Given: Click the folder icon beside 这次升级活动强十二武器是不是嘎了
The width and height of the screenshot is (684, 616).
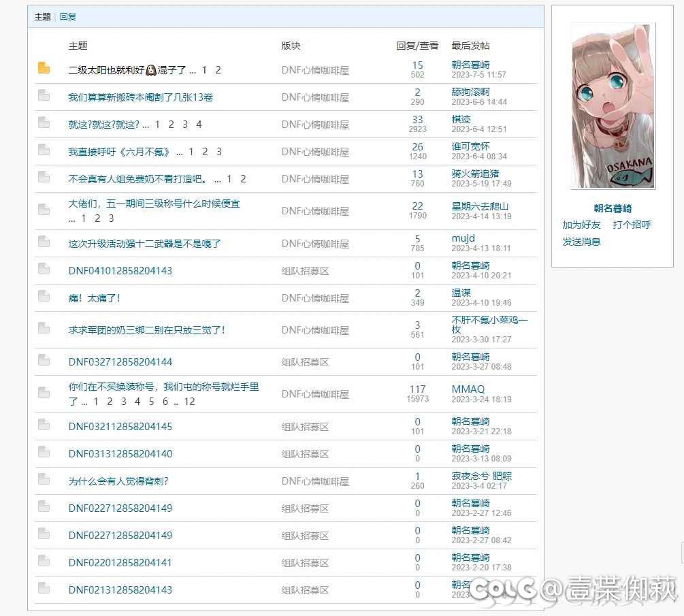Looking at the screenshot, I should point(44,242).
